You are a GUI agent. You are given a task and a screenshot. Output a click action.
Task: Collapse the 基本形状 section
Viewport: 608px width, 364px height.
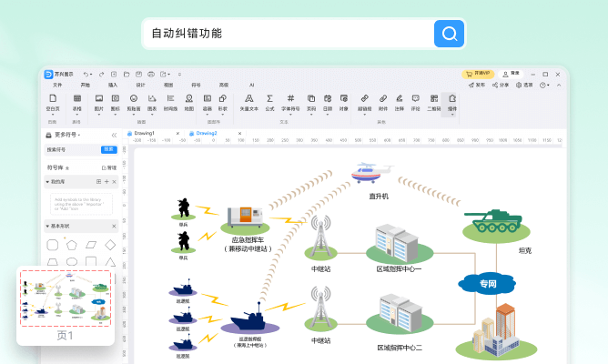49,226
